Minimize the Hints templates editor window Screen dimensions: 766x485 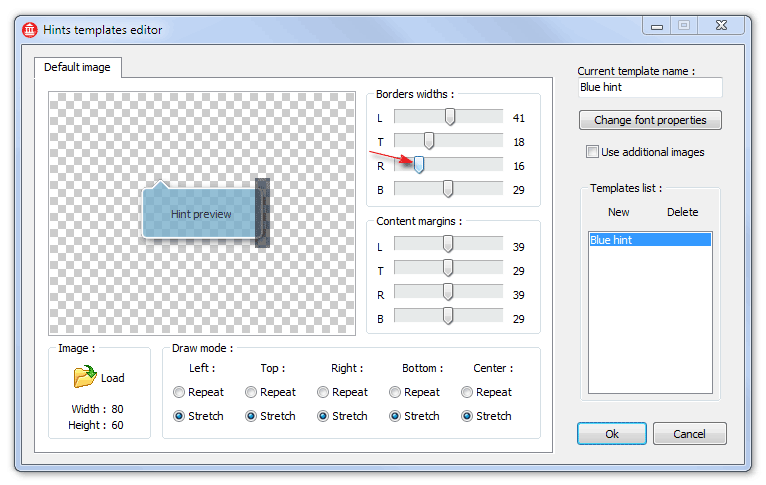(657, 26)
